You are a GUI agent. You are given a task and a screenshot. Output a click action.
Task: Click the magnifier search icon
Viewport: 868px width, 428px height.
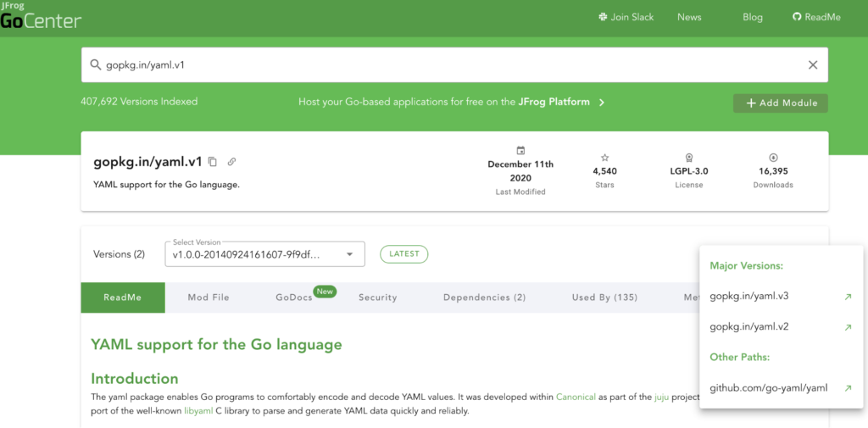coord(95,65)
